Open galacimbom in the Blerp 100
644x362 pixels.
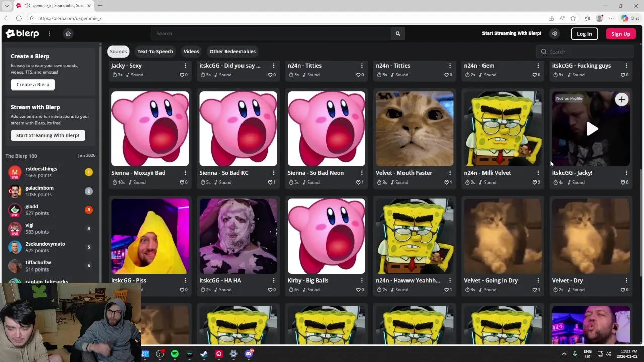[39, 188]
